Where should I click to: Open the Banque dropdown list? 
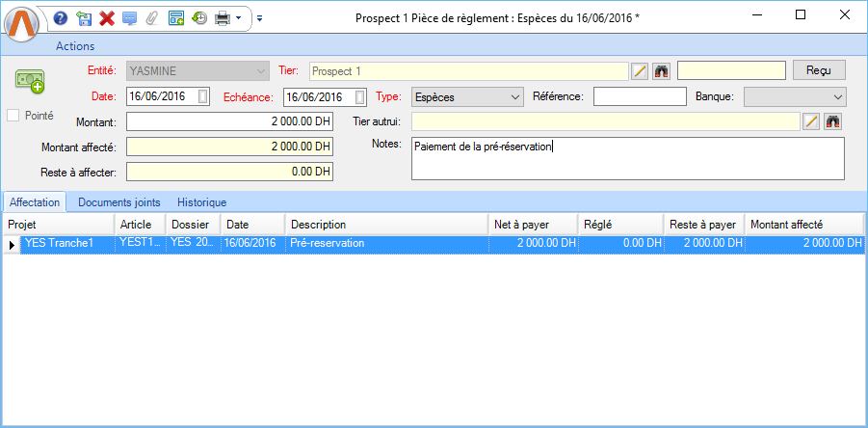point(836,96)
